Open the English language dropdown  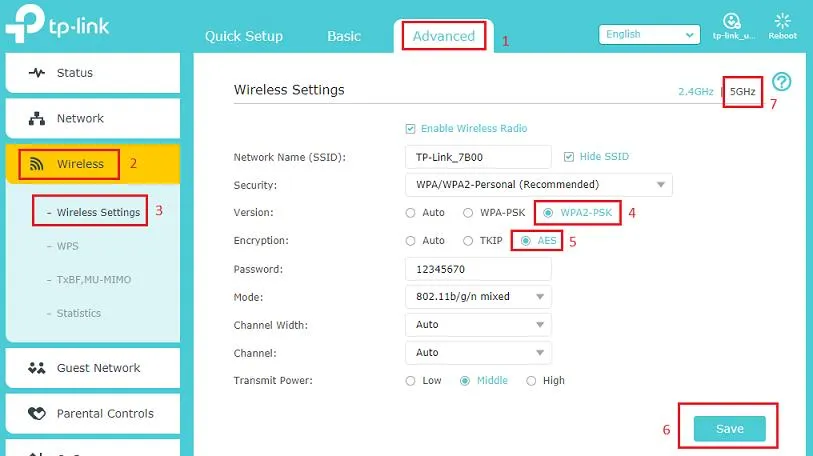coord(649,34)
